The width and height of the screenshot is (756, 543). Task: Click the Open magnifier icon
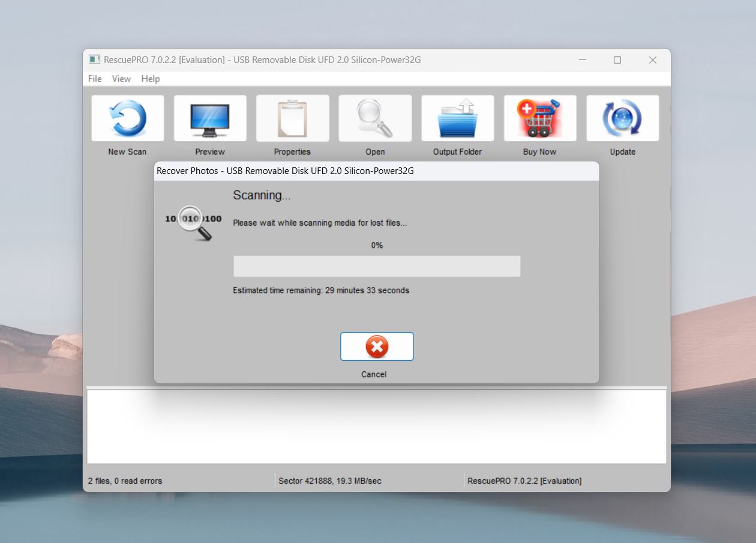[375, 118]
